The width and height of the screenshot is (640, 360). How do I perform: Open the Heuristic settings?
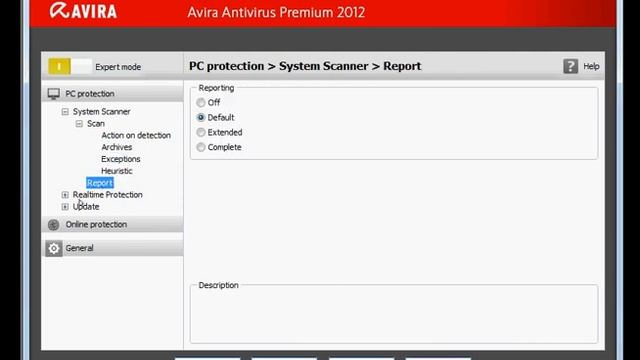(x=117, y=171)
